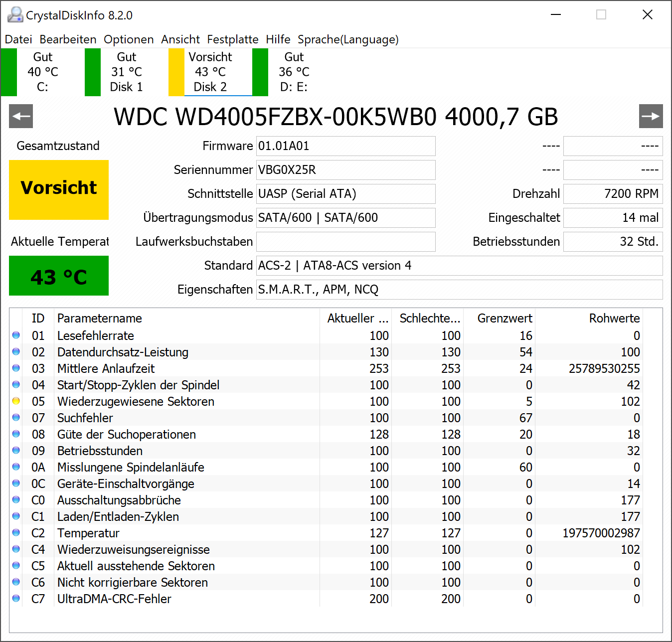Screen dimensions: 672x642
Task: Click status dot for Ausschaltungsabbrüche row
Action: point(16,499)
